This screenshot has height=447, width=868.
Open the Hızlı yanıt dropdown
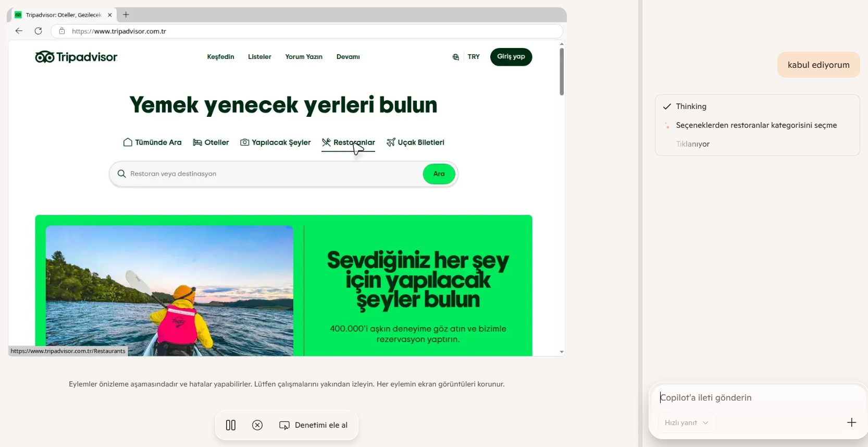tap(687, 422)
